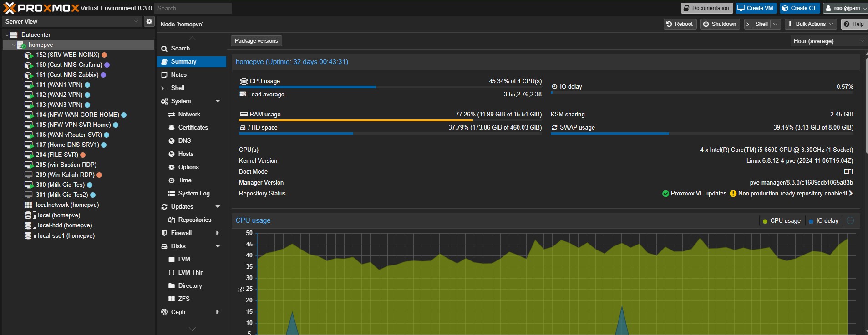Click the container icon for 152 SRV-WEB-NGINX

[29, 55]
